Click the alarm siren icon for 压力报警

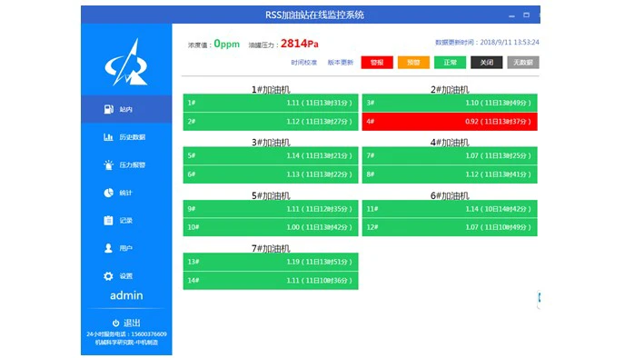[x=108, y=164]
